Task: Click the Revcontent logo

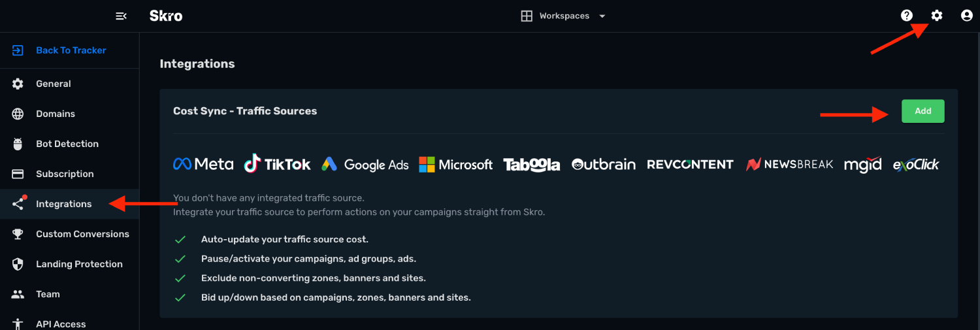Action: tap(690, 164)
